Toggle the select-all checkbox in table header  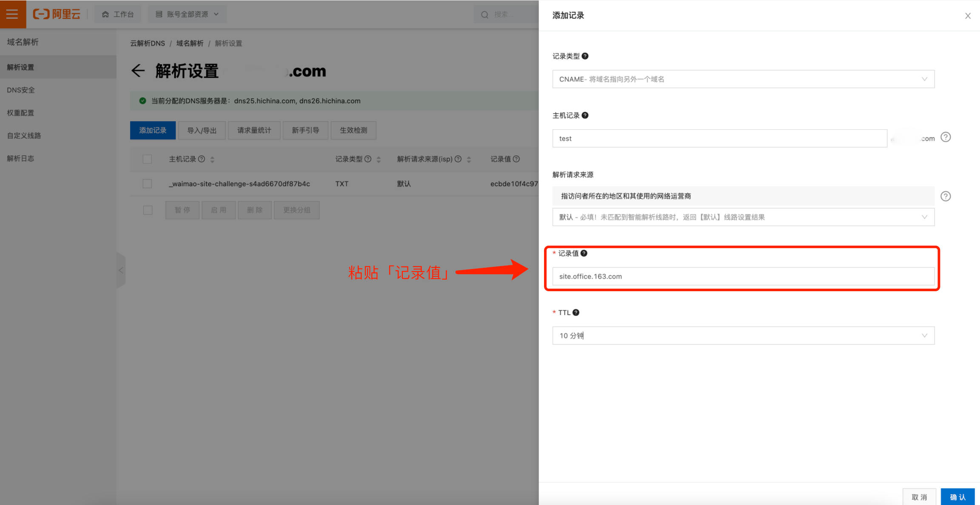(147, 159)
